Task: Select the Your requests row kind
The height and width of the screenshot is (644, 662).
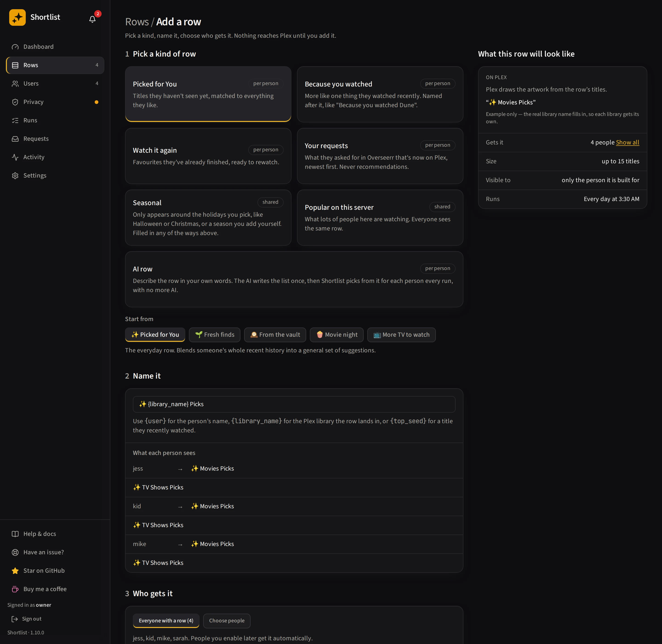Action: (380, 156)
